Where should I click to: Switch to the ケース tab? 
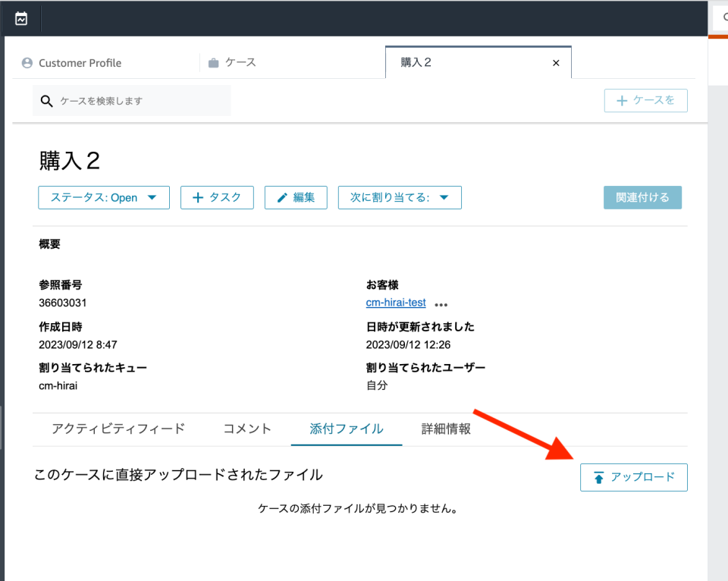click(x=232, y=63)
